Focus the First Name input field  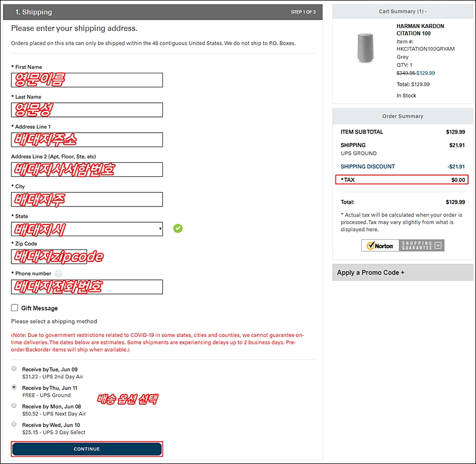87,80
